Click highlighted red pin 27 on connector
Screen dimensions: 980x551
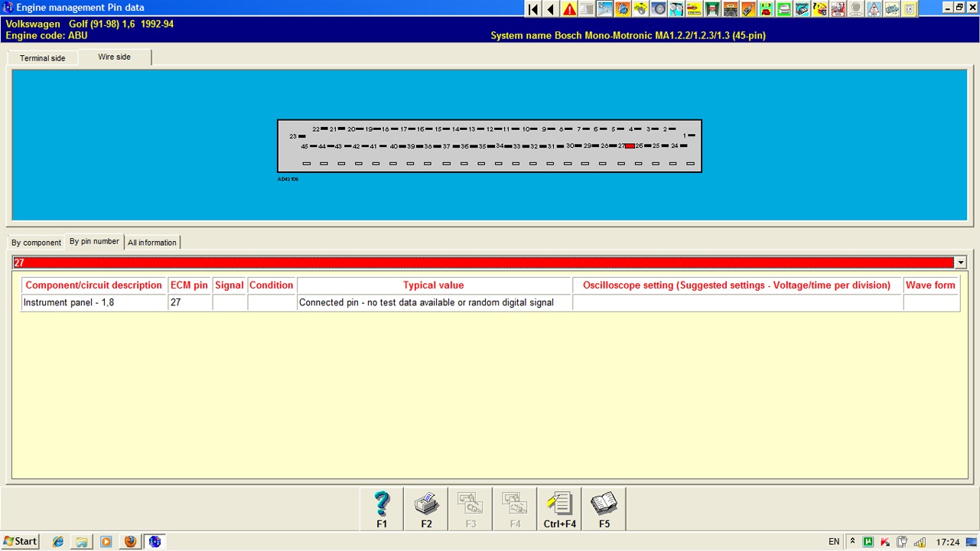tap(630, 145)
